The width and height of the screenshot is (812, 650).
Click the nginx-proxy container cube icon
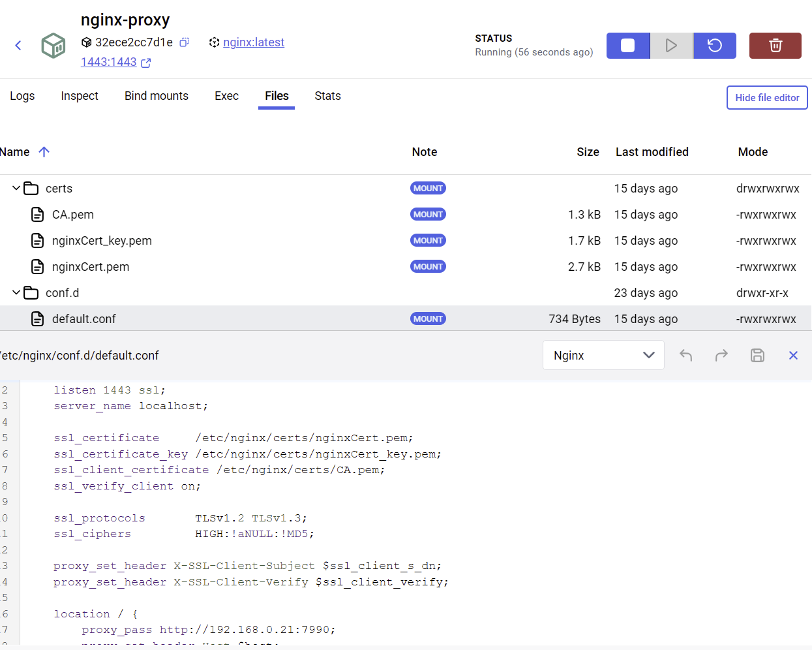(53, 46)
